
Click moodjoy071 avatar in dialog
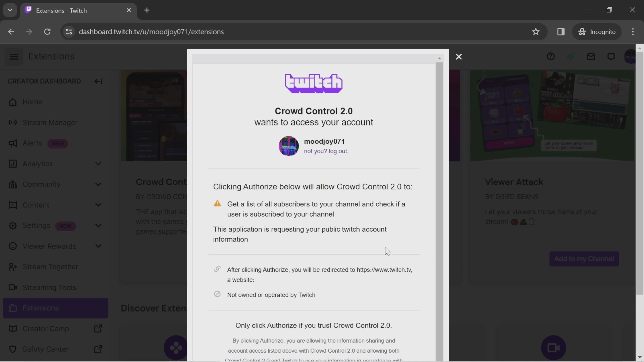289,146
